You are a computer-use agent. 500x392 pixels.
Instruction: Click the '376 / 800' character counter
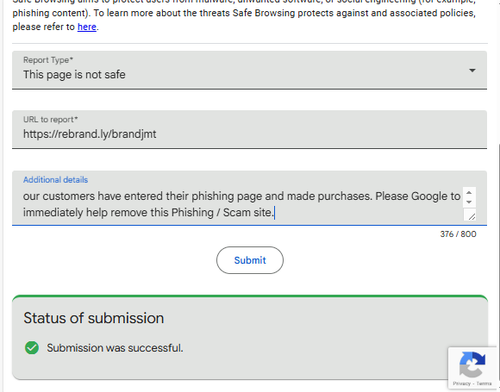tap(458, 234)
